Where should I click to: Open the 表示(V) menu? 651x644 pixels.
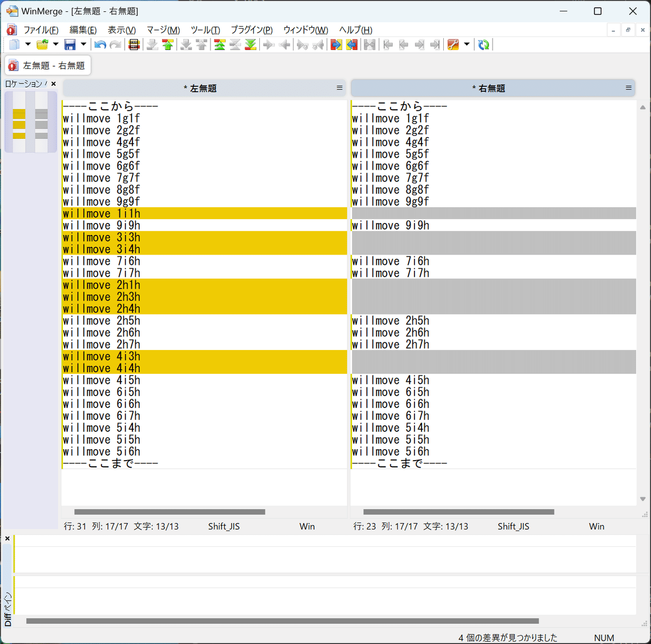point(122,30)
